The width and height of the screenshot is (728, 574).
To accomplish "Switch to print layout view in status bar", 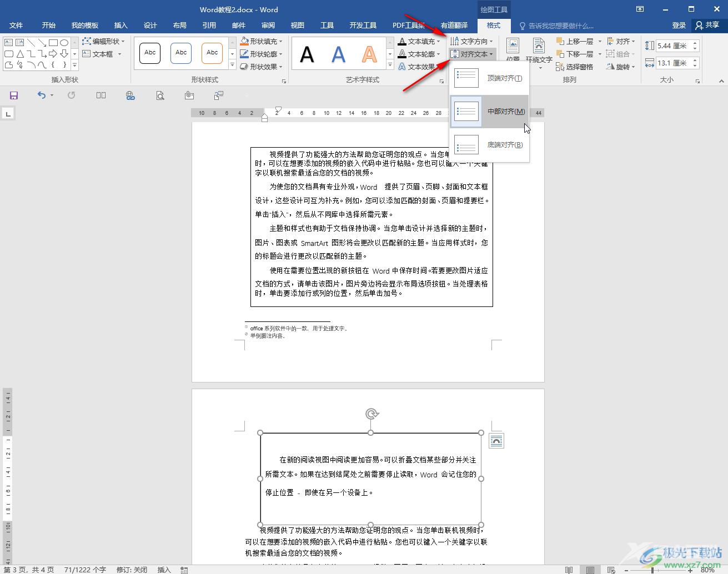I will click(x=590, y=570).
